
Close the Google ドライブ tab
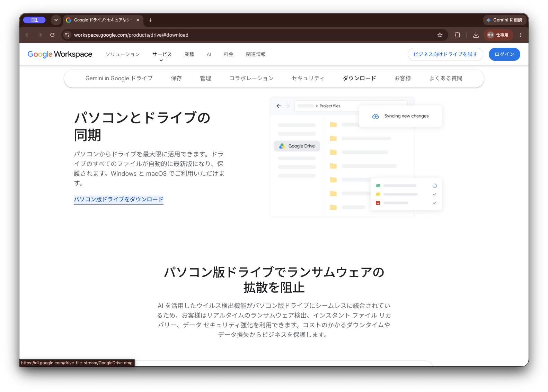[x=138, y=20]
